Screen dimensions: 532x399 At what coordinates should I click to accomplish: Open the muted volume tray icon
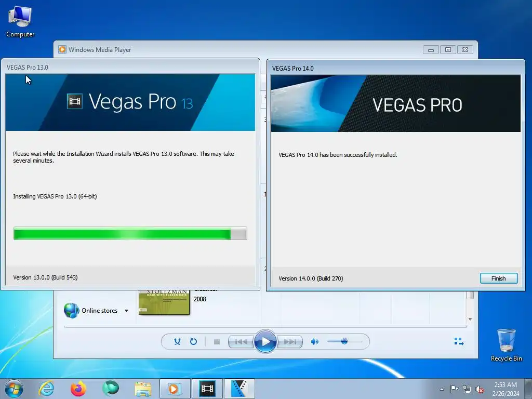click(x=480, y=389)
